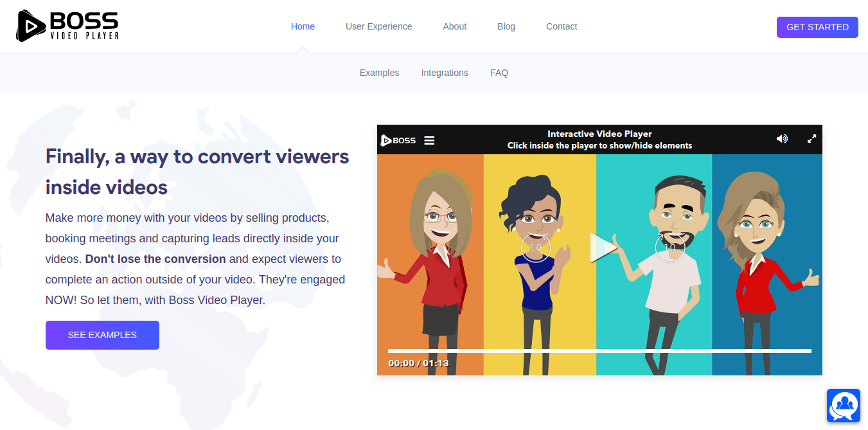Screen dimensions: 868x430
Task: Select the Examples submenu link
Action: click(379, 73)
